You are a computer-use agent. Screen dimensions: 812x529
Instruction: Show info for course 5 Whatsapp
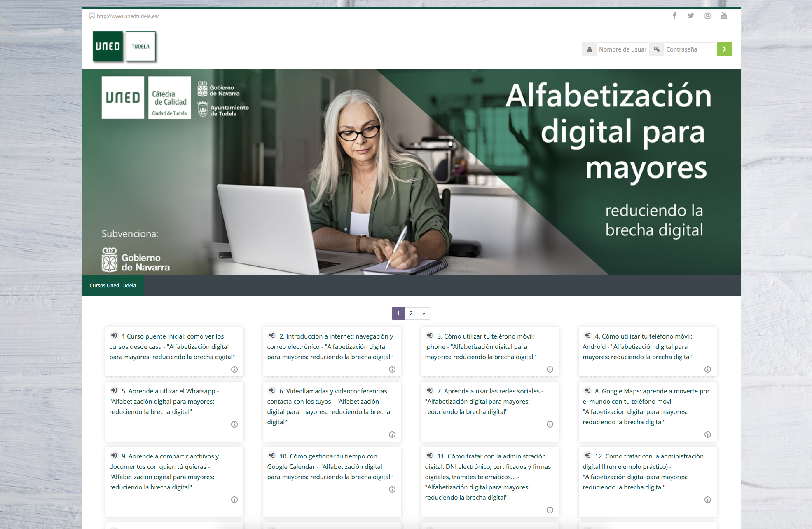click(x=234, y=424)
